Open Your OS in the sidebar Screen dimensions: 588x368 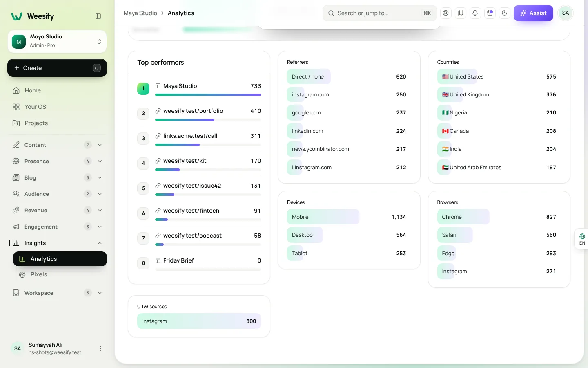(57, 107)
